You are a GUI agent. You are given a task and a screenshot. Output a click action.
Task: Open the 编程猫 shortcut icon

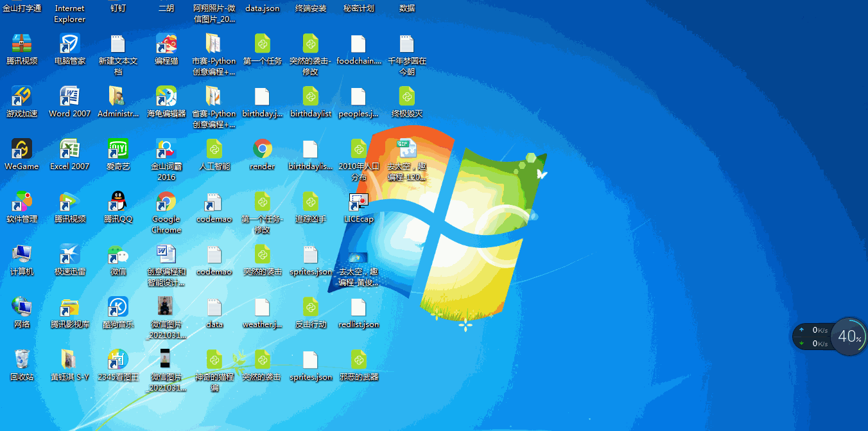(x=166, y=44)
